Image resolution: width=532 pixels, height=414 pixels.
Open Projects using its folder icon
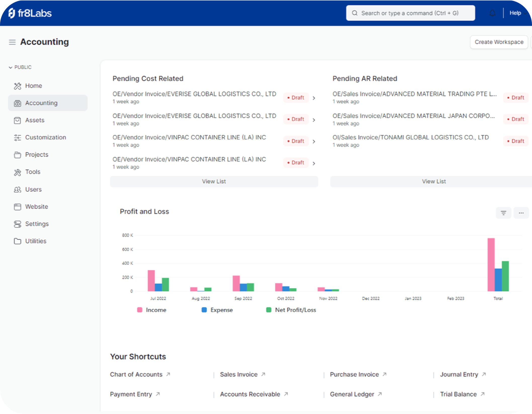[17, 155]
